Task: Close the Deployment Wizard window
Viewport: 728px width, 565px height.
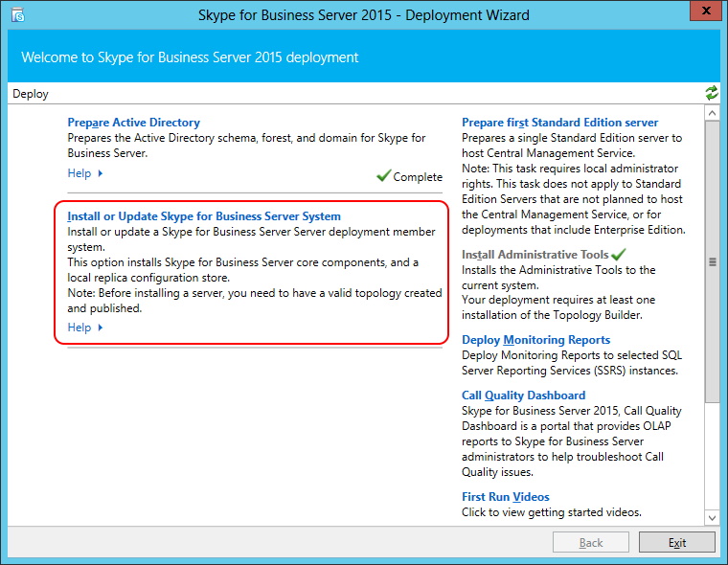Action: click(706, 11)
